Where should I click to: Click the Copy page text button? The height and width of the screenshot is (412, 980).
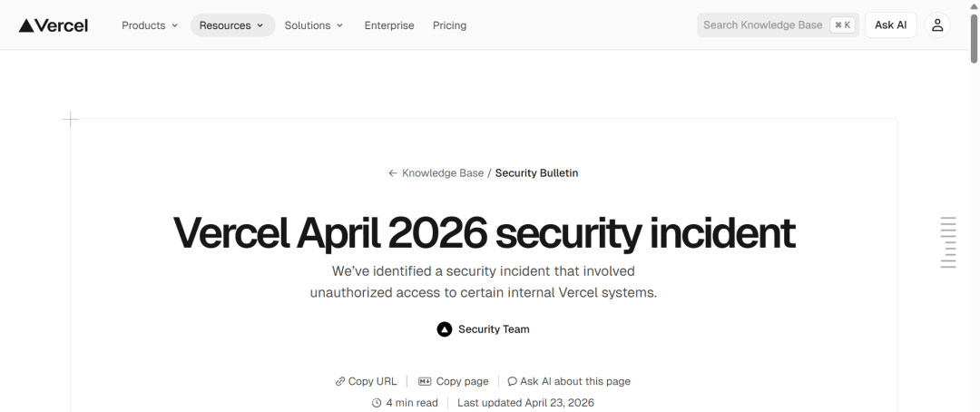pyautogui.click(x=462, y=382)
